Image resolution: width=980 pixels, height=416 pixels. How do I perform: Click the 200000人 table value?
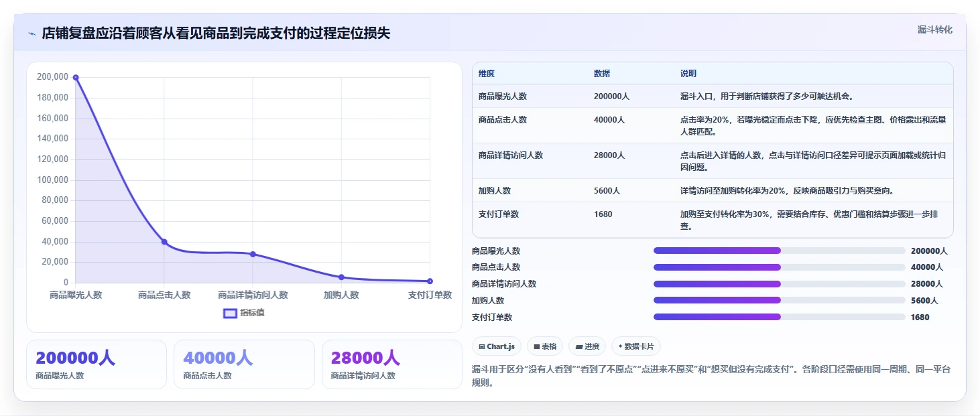611,96
